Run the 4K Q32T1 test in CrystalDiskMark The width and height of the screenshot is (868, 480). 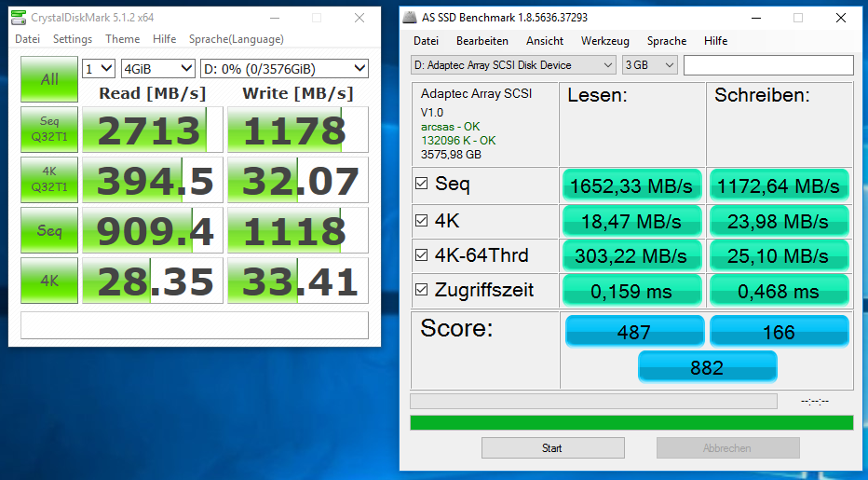tap(49, 180)
